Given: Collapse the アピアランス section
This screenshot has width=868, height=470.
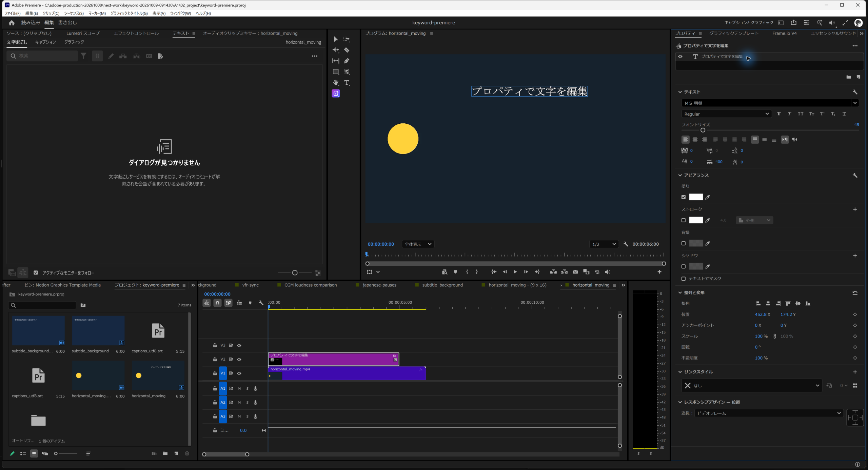Looking at the screenshot, I should coord(680,175).
